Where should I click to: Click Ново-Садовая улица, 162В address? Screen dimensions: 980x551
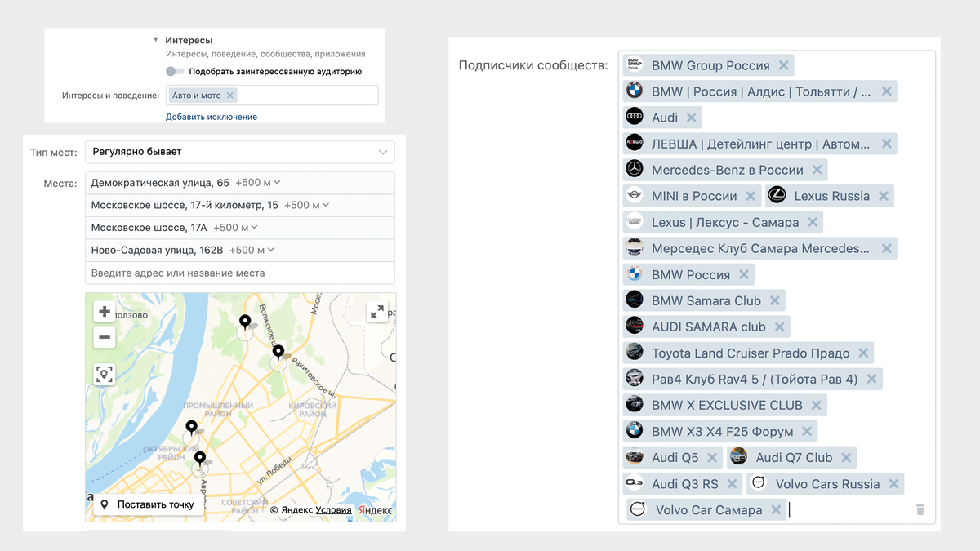[x=158, y=250]
